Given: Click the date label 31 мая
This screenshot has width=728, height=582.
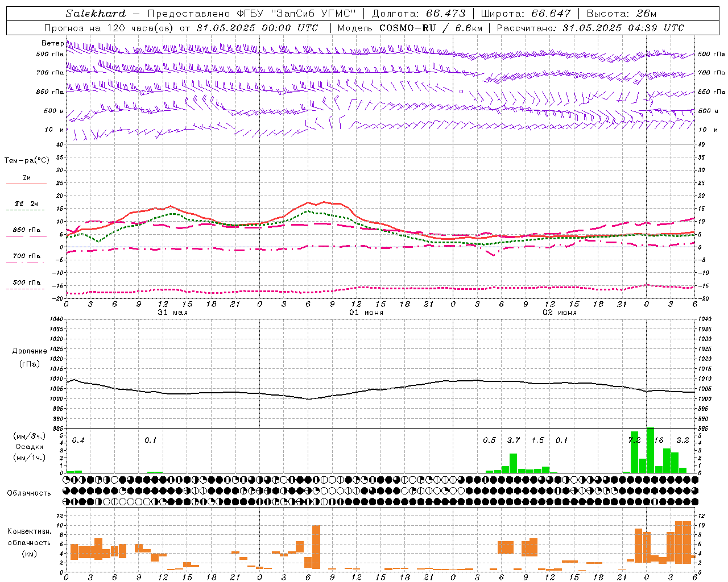Looking at the screenshot, I should tap(172, 313).
